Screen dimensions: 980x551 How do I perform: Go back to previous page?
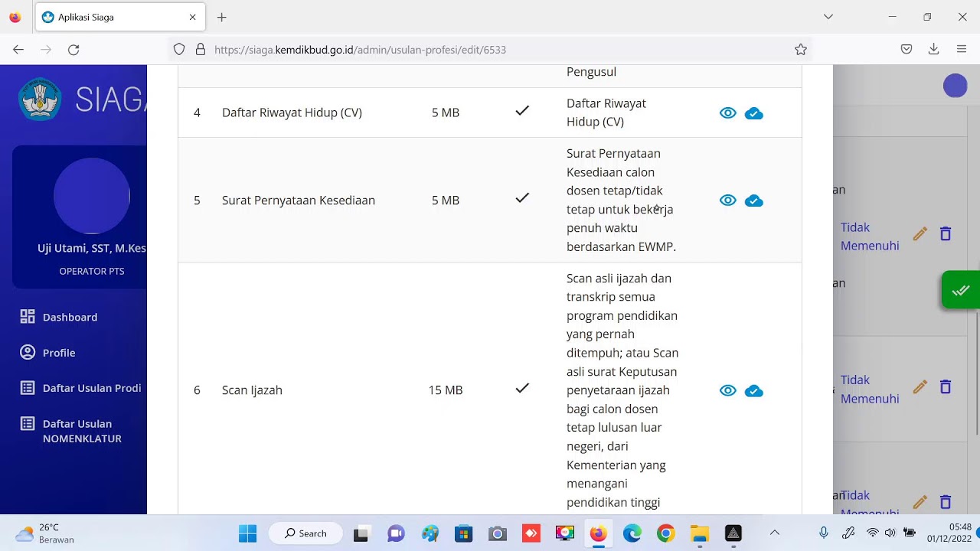tap(18, 50)
